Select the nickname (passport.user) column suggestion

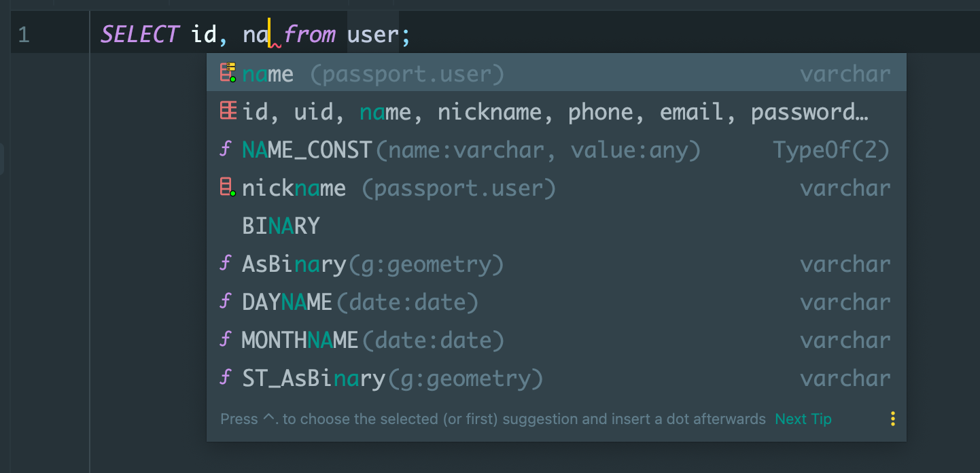pyautogui.click(x=557, y=187)
